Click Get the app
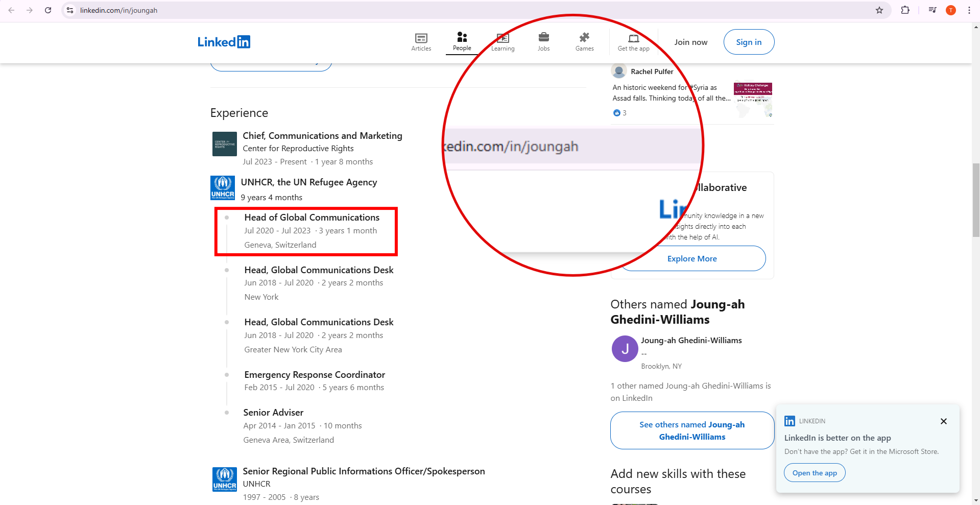 (x=634, y=42)
